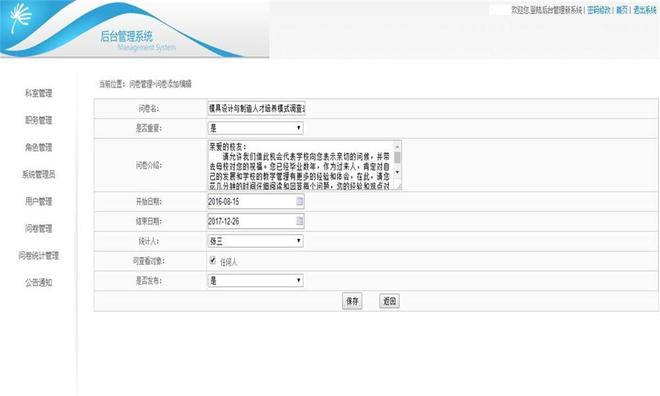Click the 保存 button
660x396 pixels.
(x=352, y=301)
